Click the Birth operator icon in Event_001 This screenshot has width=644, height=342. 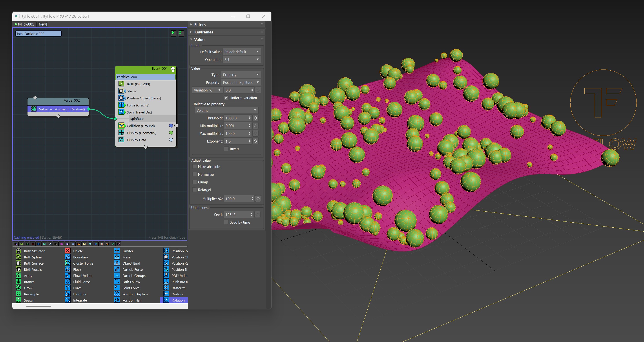click(121, 84)
